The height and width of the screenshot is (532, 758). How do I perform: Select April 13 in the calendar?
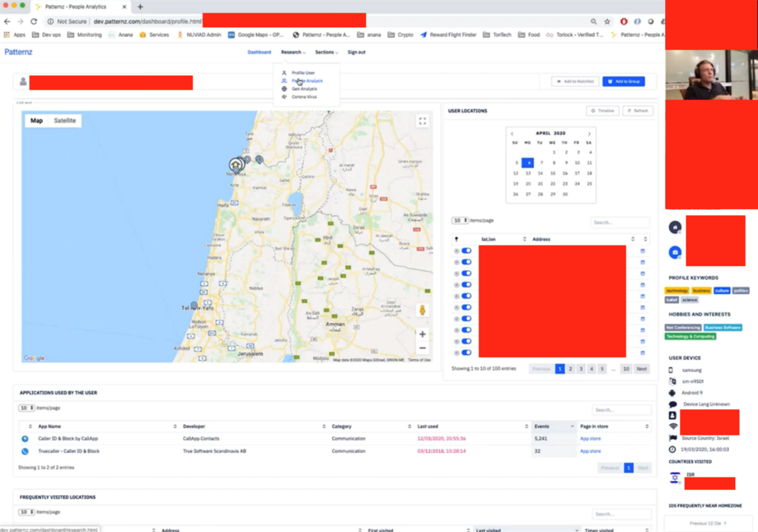pyautogui.click(x=528, y=173)
